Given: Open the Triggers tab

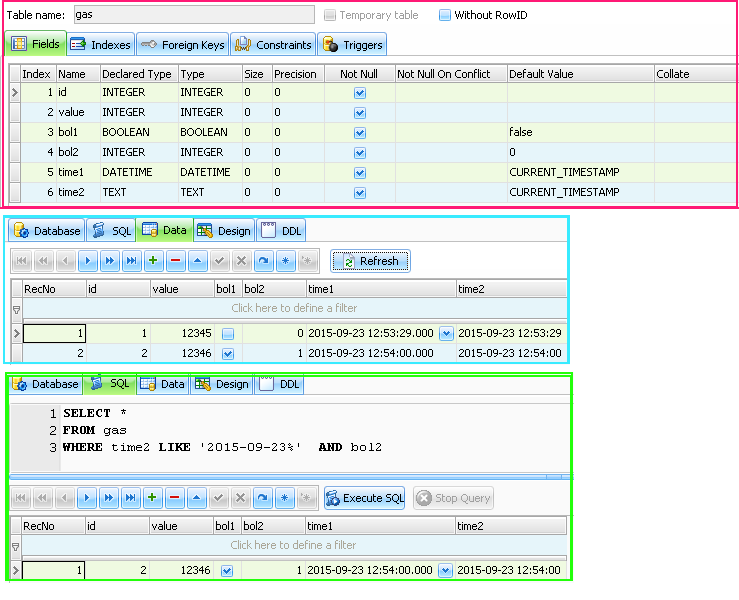Looking at the screenshot, I should tap(353, 45).
